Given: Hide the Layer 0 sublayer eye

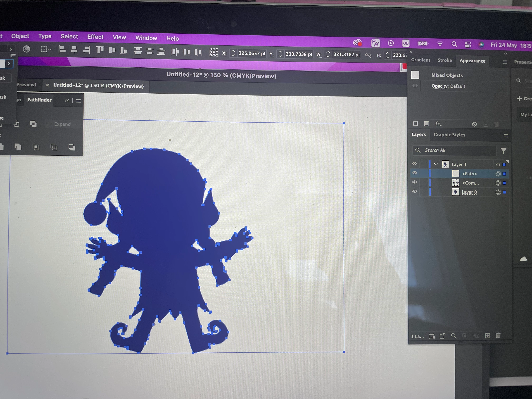Looking at the screenshot, I should click(414, 191).
